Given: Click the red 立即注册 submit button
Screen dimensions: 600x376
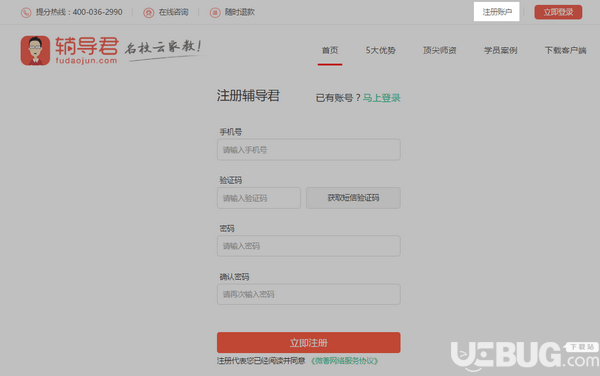Looking at the screenshot, I should 309,342.
